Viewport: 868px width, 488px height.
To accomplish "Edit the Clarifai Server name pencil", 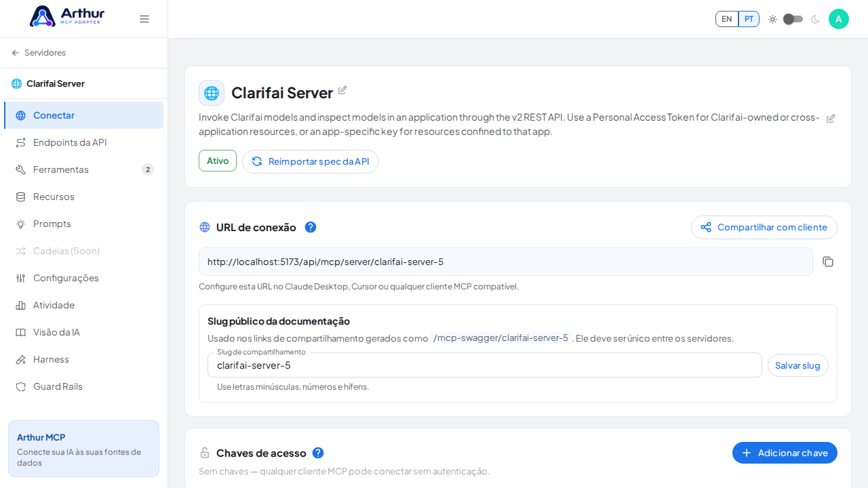I will tap(342, 90).
